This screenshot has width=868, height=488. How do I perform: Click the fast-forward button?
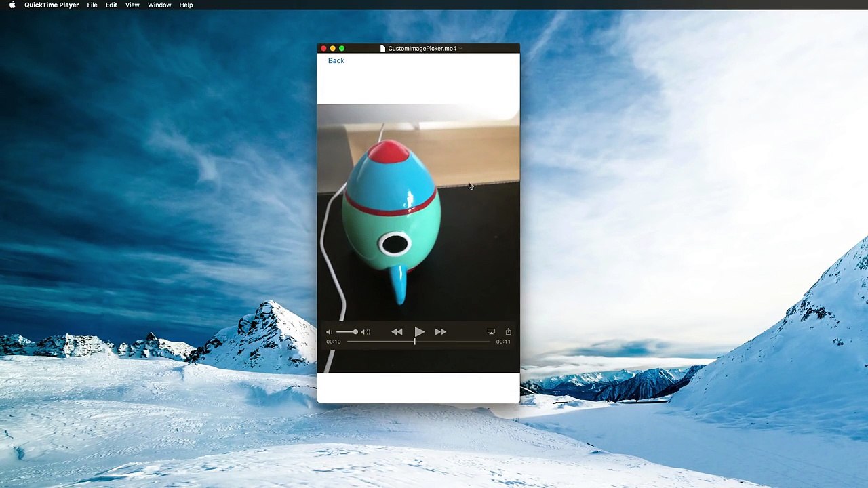441,332
